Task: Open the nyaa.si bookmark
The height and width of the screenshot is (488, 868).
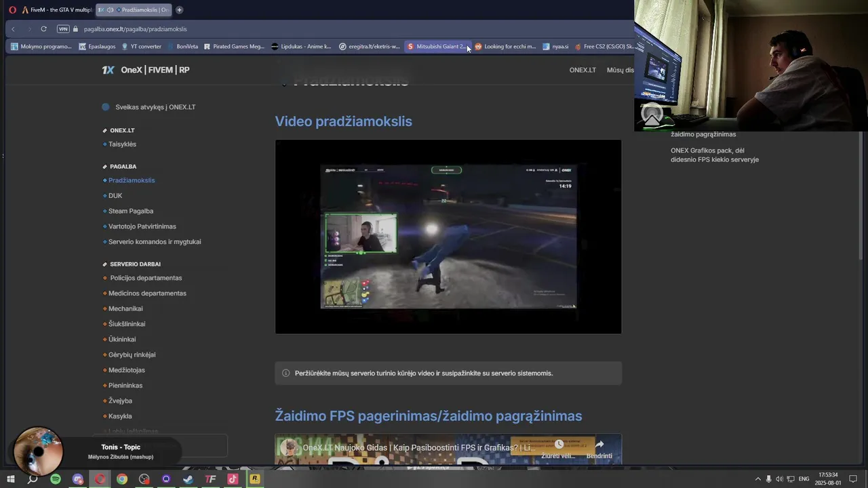Action: (555, 47)
